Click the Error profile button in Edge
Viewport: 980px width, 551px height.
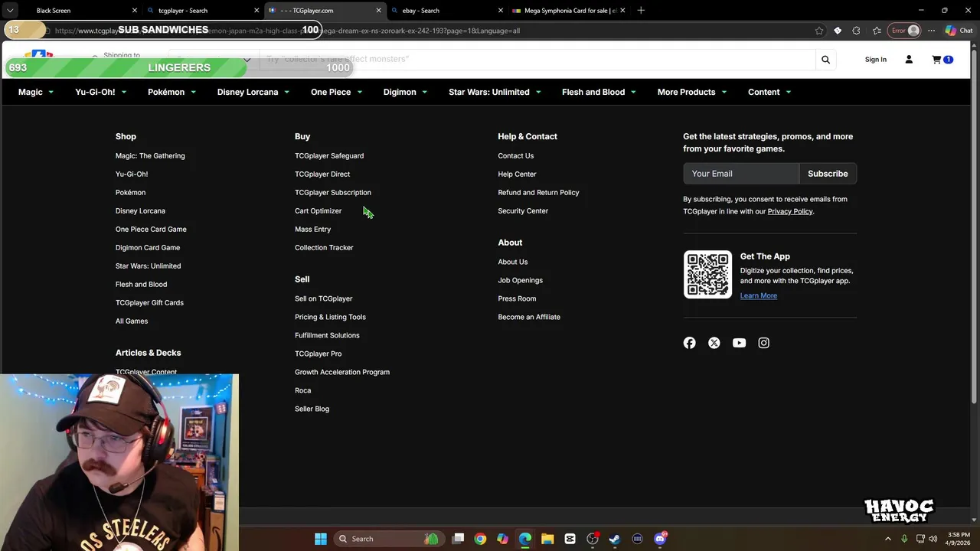[904, 31]
